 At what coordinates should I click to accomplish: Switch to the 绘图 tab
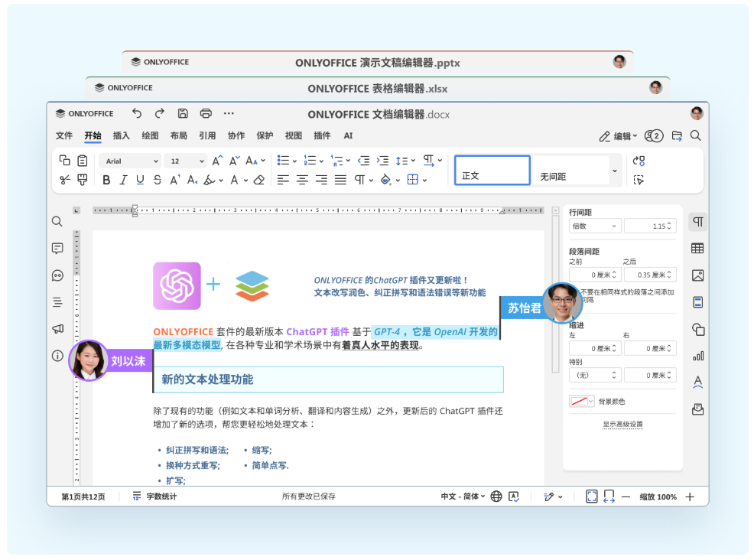pos(150,135)
